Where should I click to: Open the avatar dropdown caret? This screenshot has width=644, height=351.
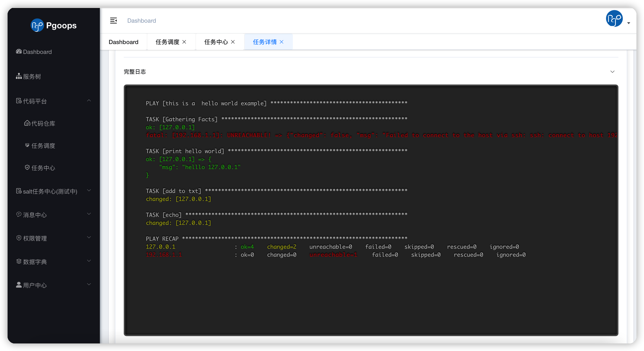click(628, 23)
